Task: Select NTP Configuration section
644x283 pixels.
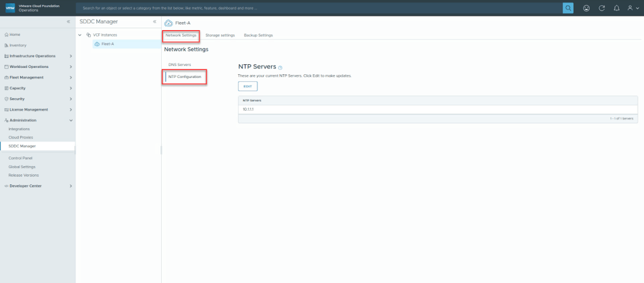Action: pyautogui.click(x=185, y=77)
